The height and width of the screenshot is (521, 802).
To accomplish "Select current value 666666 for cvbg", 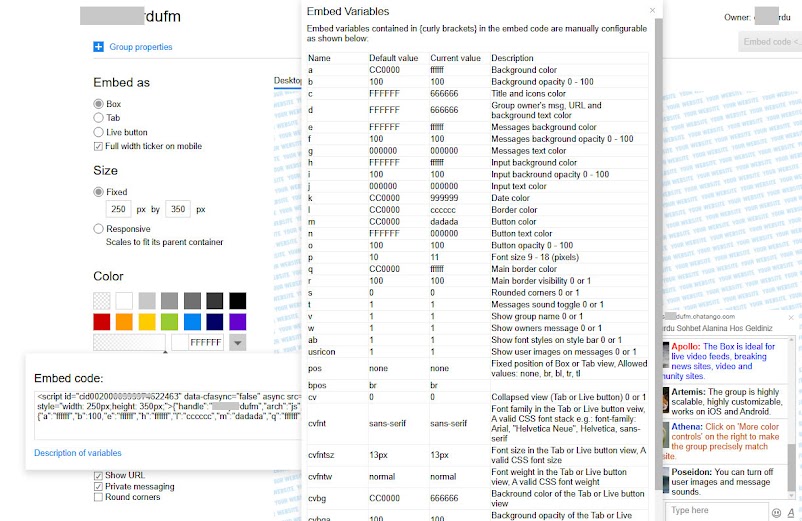I will 444,498.
